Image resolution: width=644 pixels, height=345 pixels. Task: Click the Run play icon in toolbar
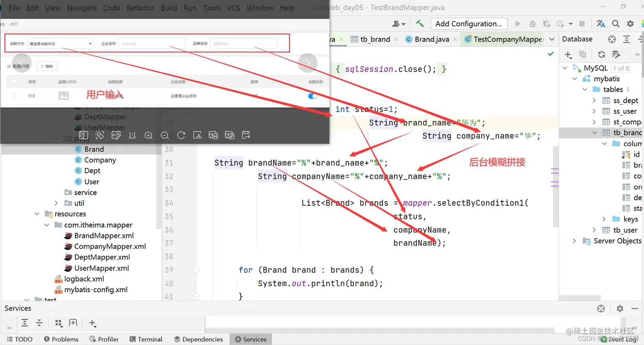[518, 24]
